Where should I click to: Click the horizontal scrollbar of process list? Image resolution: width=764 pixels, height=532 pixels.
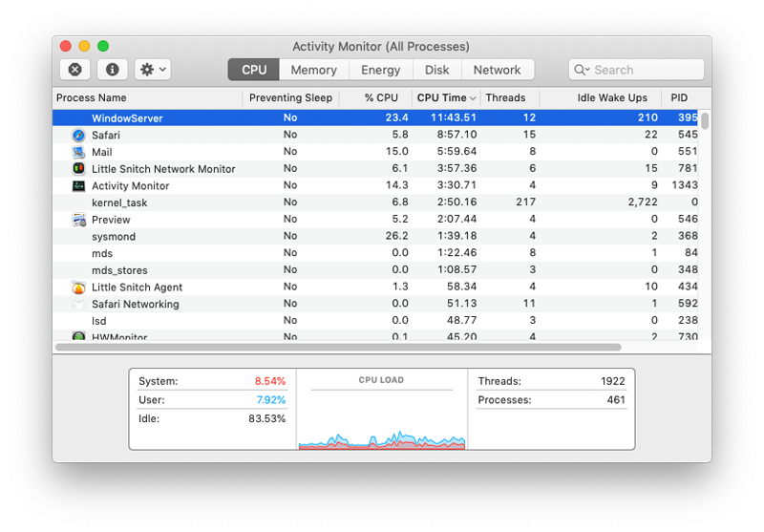pyautogui.click(x=338, y=347)
